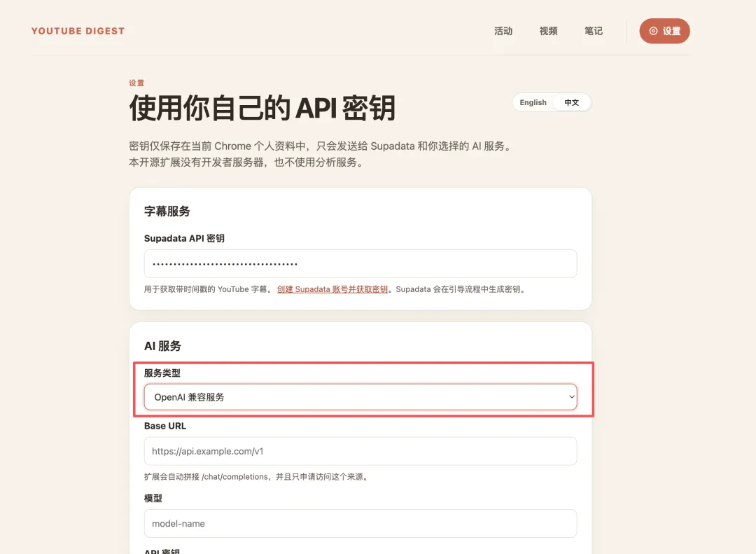Click the Base URL label

165,426
